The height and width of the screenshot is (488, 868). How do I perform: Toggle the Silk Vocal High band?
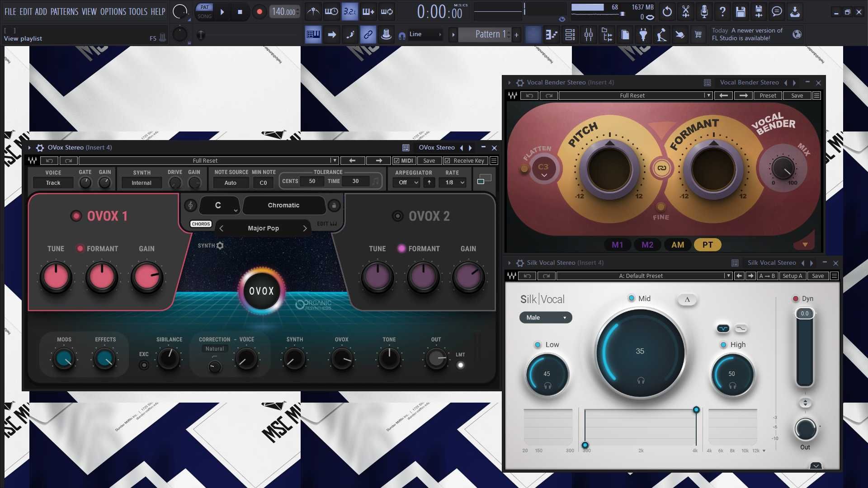(x=723, y=345)
